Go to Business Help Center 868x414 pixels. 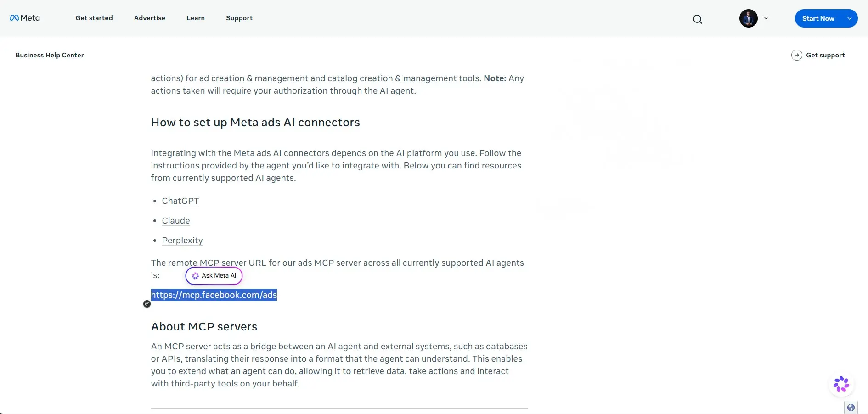[x=50, y=55]
